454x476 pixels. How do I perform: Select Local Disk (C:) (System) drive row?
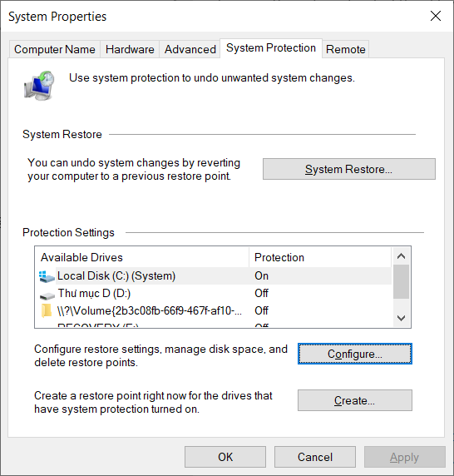coord(214,276)
